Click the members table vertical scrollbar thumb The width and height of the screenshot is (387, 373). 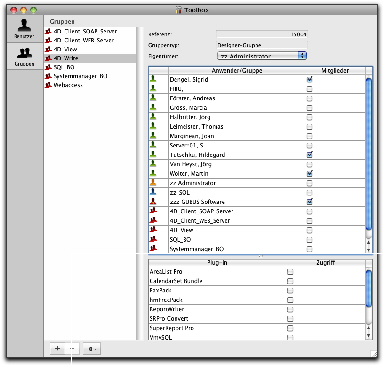pyautogui.click(x=369, y=154)
